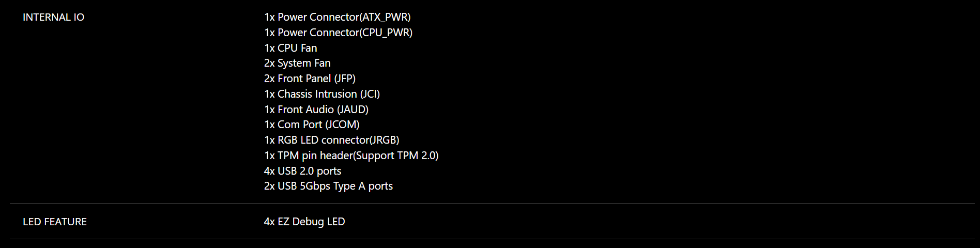The height and width of the screenshot is (248, 980).
Task: Select the 1x Power Connector(ATX_PWR) line
Action: click(x=337, y=17)
